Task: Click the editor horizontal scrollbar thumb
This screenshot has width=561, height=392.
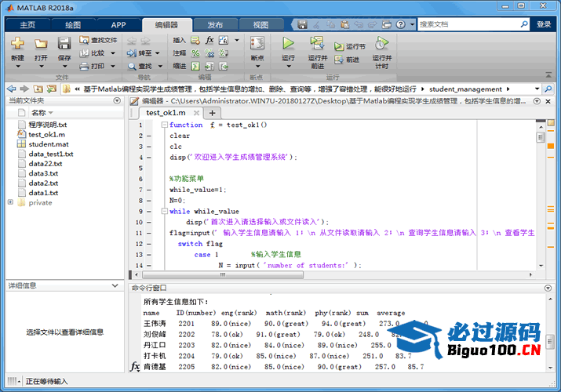Action: pos(223,274)
